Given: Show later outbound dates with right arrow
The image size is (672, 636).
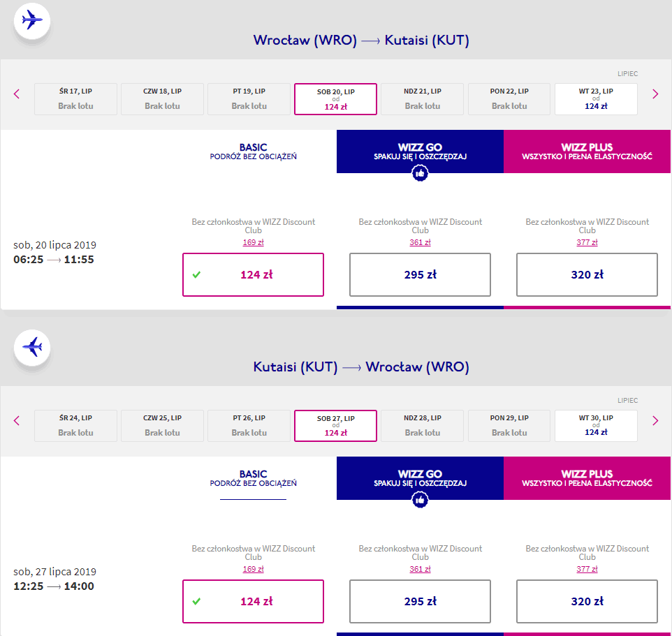Looking at the screenshot, I should pos(655,94).
